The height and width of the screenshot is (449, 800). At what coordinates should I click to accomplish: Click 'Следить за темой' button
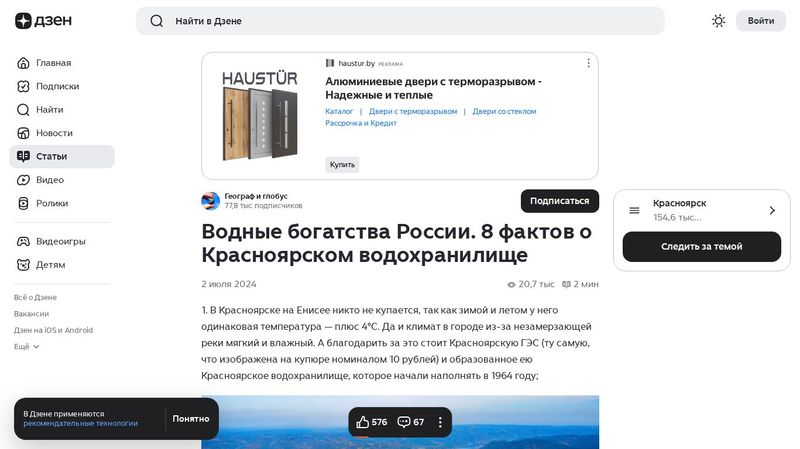701,247
